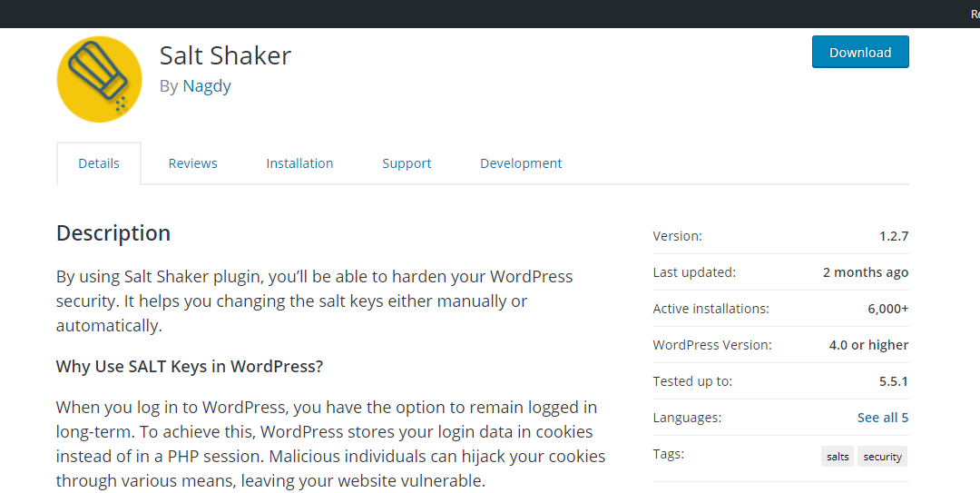Image resolution: width=980 pixels, height=493 pixels.
Task: Click the salts tag
Action: tap(838, 457)
